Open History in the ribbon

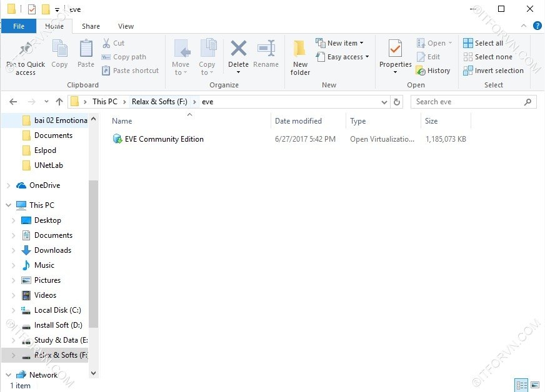click(x=432, y=71)
